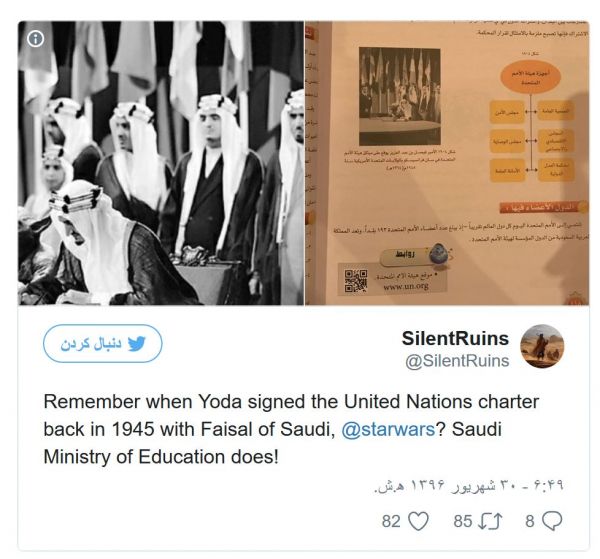Click the 8 replies count
This screenshot has width=600, height=559.
coord(530,521)
